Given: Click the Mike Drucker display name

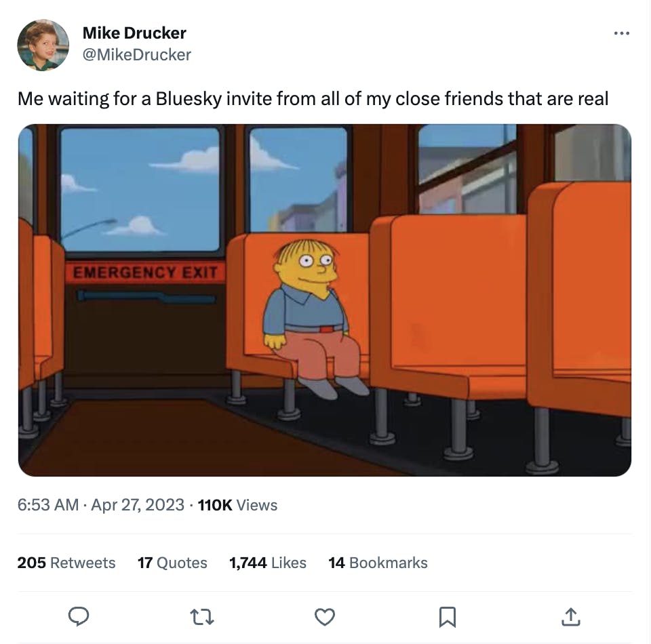Looking at the screenshot, I should pyautogui.click(x=134, y=33).
